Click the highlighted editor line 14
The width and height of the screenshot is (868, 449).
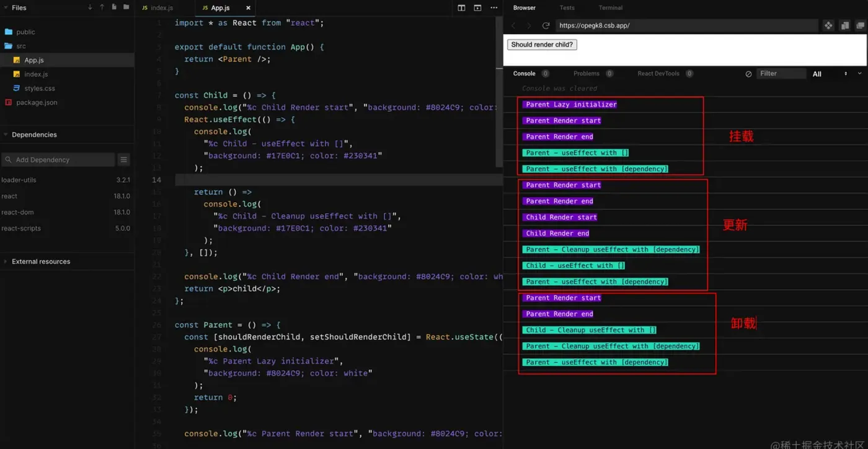pyautogui.click(x=339, y=180)
